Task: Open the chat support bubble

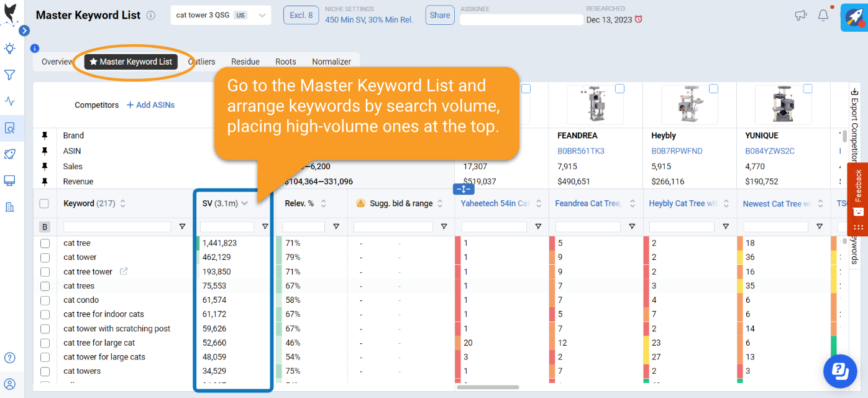Action: [839, 371]
